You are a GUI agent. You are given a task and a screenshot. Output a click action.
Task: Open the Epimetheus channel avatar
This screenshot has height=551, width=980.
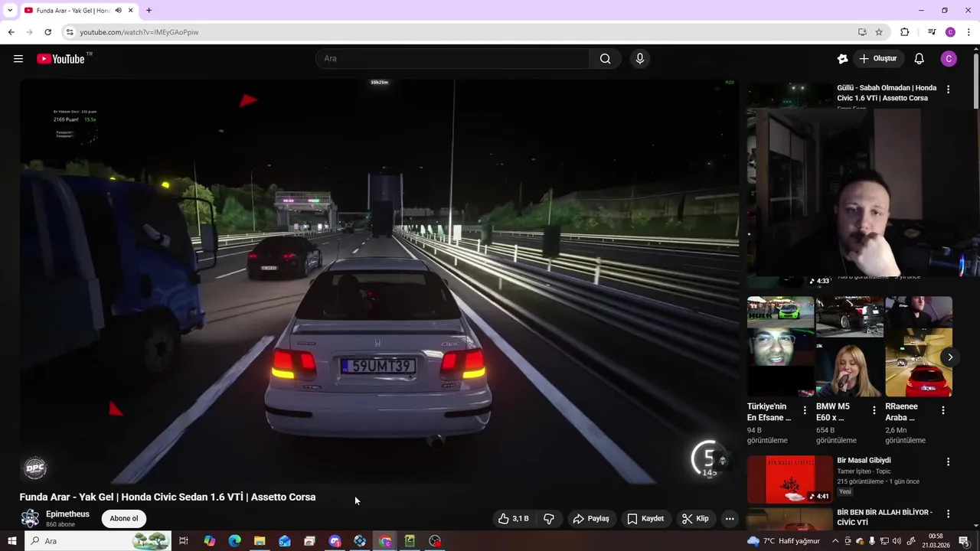coord(30,518)
